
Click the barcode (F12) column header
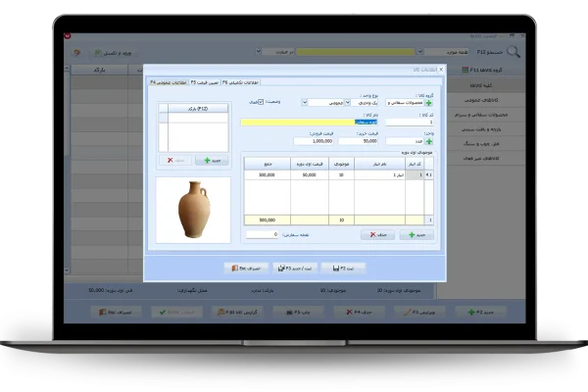[x=198, y=109]
